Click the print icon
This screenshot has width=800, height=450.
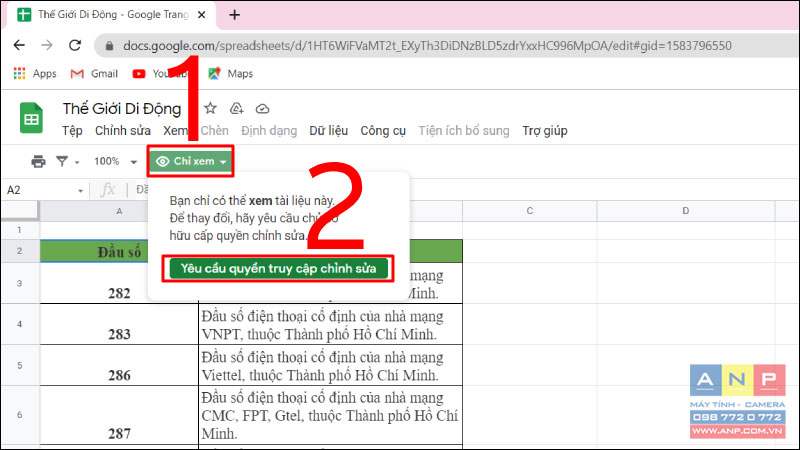click(38, 161)
